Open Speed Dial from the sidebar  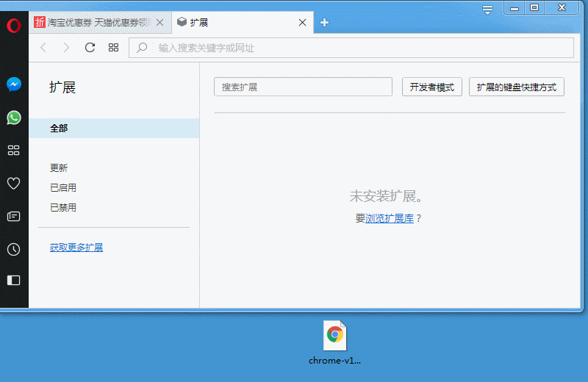(13, 151)
